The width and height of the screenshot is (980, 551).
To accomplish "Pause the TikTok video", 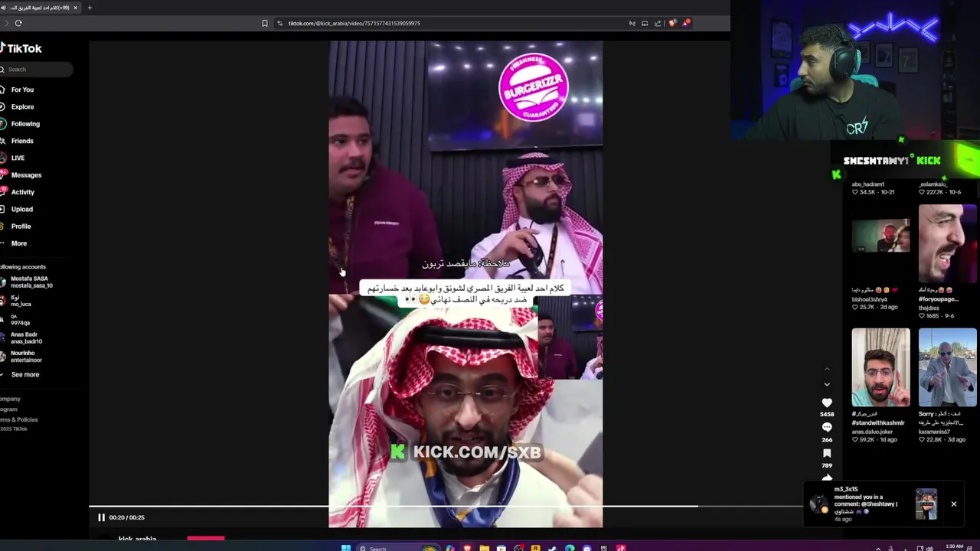I will coord(101,517).
